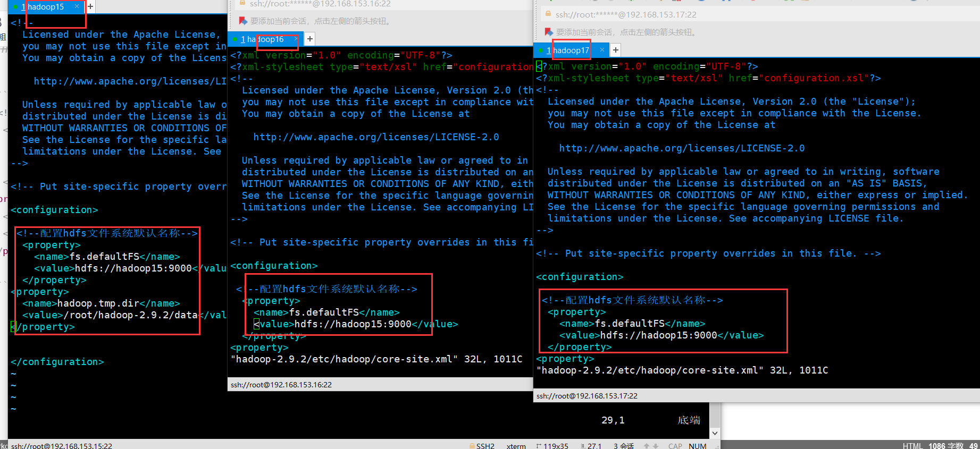This screenshot has height=449, width=980.
Task: Click the core-site.xml file info line in hadoop17
Action: (x=682, y=370)
